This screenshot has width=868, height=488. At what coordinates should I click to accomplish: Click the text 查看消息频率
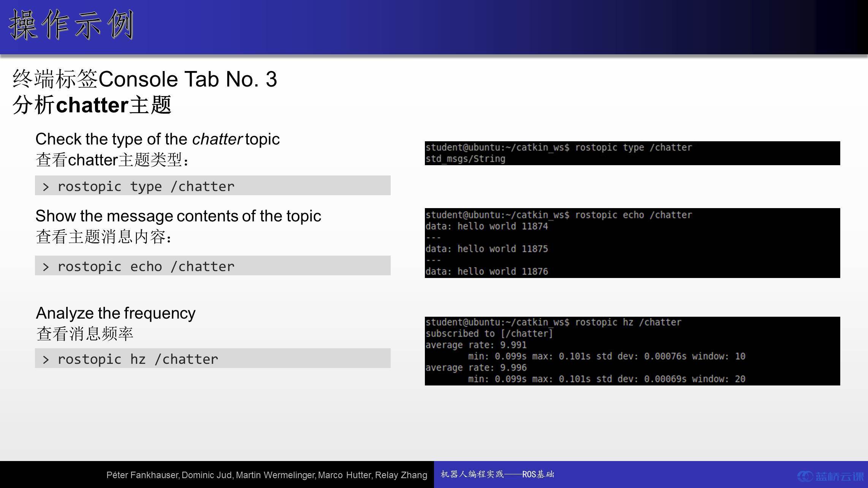click(85, 334)
